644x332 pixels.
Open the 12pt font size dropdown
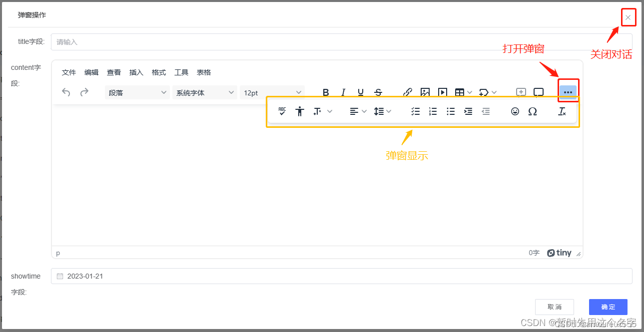pos(272,92)
